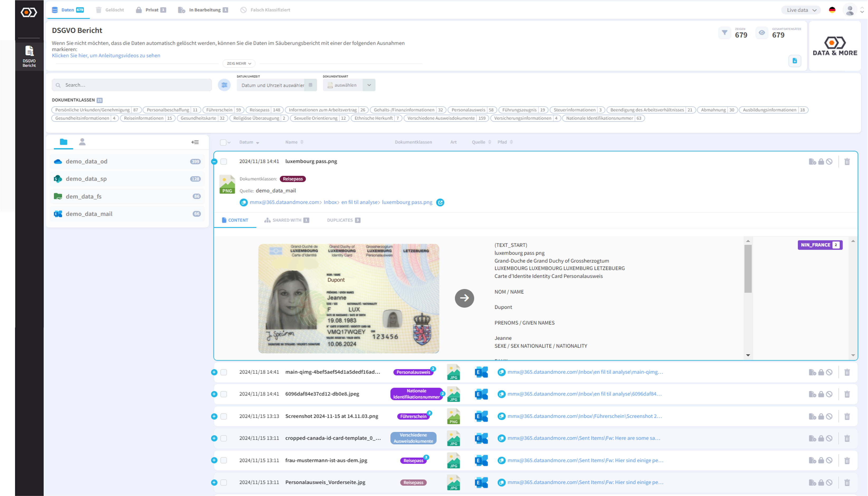The height and width of the screenshot is (496, 868).
Task: Click the arrow button beside ID image
Action: click(x=464, y=298)
